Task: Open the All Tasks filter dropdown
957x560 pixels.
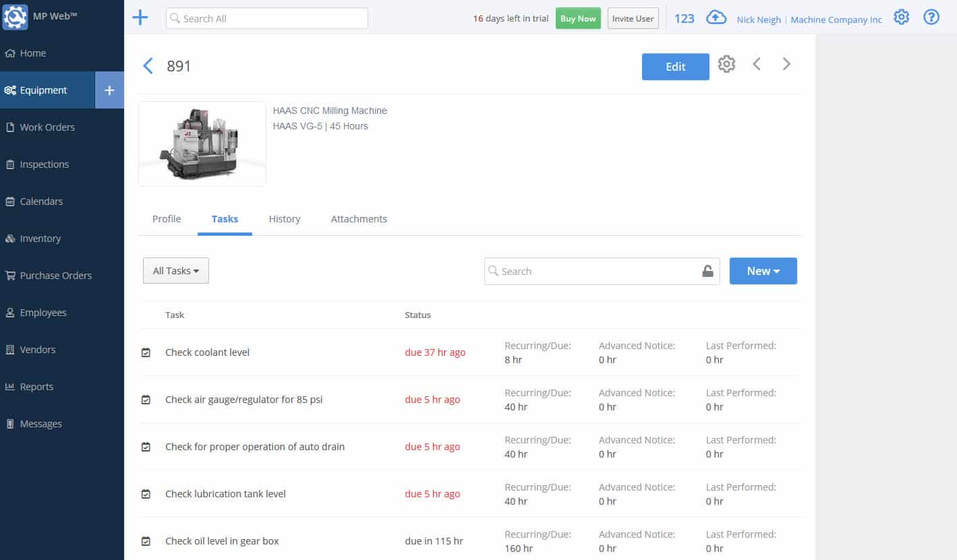Action: [175, 270]
